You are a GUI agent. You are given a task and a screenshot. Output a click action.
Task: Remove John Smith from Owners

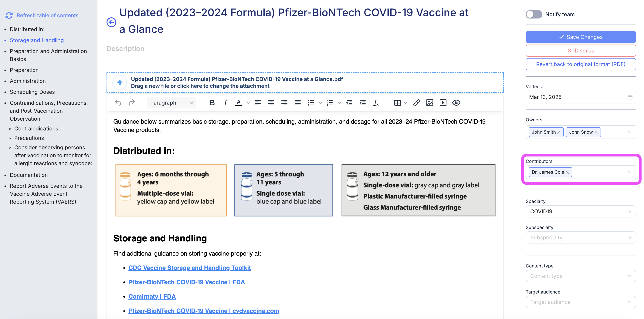click(559, 132)
